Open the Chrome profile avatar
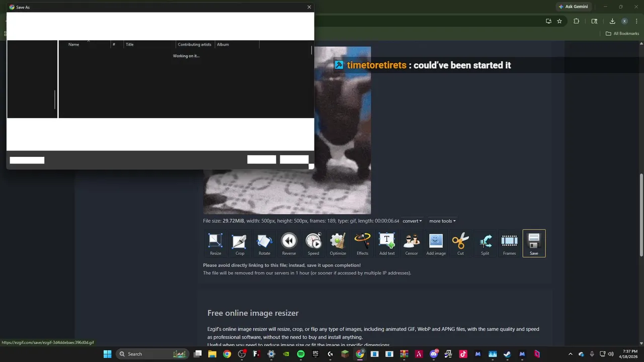The height and width of the screenshot is (362, 644). pyautogui.click(x=624, y=21)
